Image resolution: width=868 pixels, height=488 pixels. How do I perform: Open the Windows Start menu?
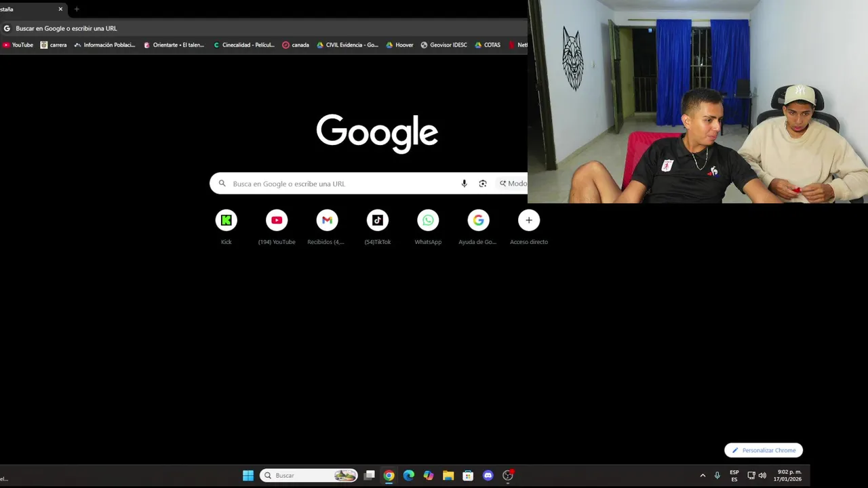tap(248, 475)
